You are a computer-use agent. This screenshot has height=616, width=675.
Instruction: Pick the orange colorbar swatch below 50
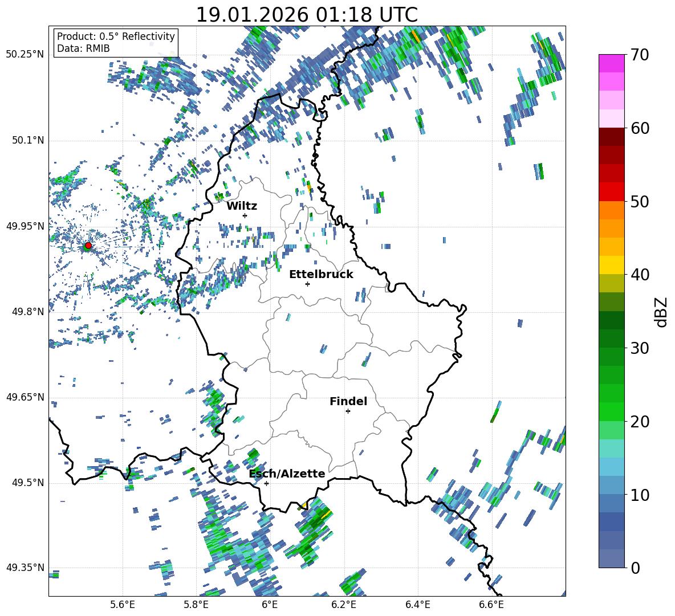click(x=612, y=210)
